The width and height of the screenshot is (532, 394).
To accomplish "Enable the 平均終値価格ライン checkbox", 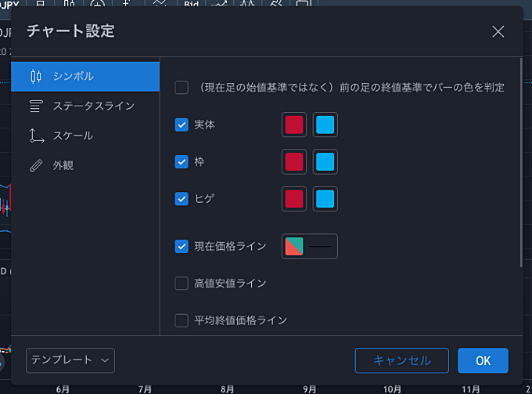I will point(182,320).
